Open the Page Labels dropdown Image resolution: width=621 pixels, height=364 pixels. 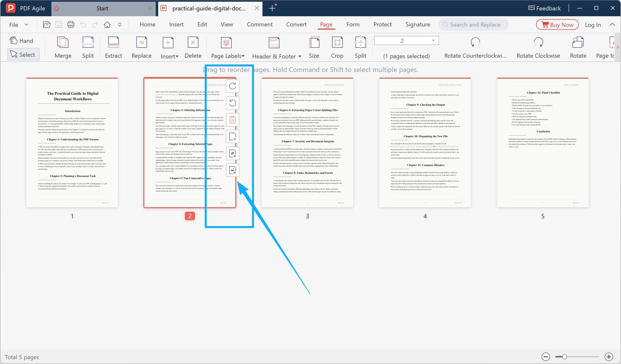tap(228, 56)
